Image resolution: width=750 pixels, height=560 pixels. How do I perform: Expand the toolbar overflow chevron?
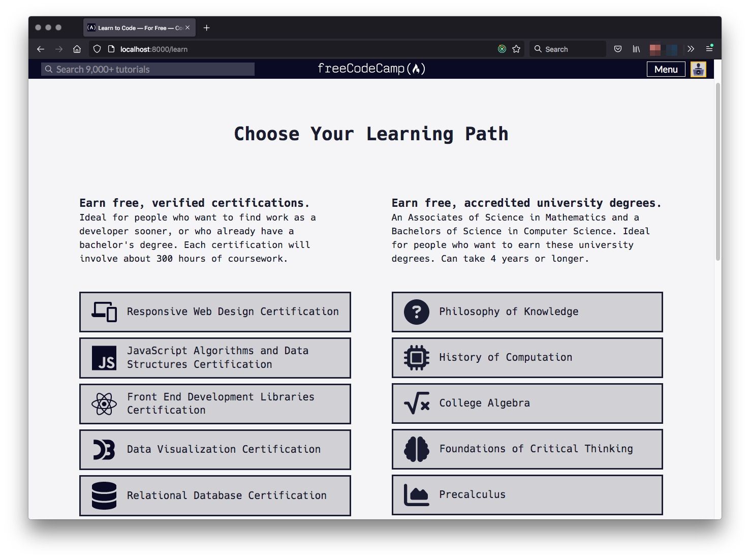coord(691,49)
